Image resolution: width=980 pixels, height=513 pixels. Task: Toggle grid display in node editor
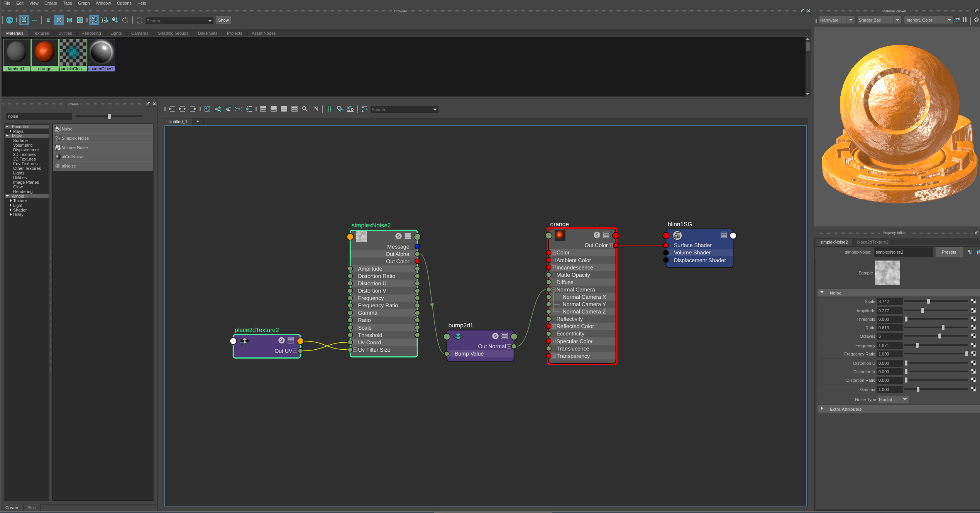329,109
